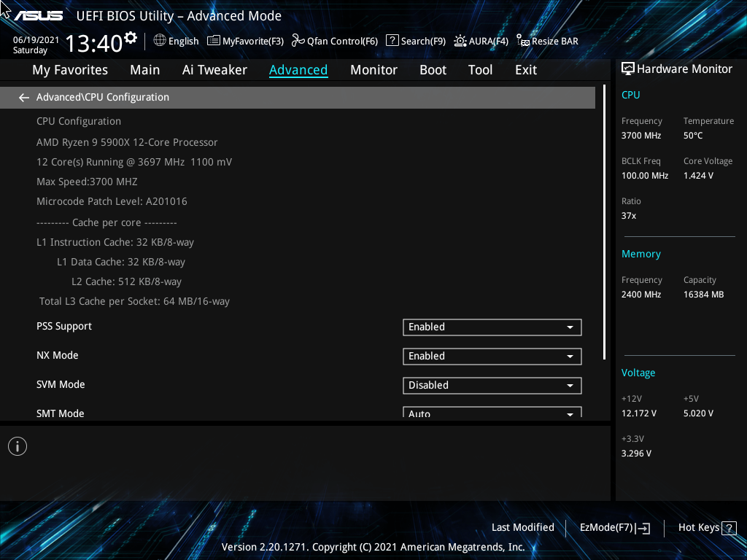Viewport: 747px width, 560px height.
Task: Open the SMT Mode dropdown
Action: click(x=492, y=413)
